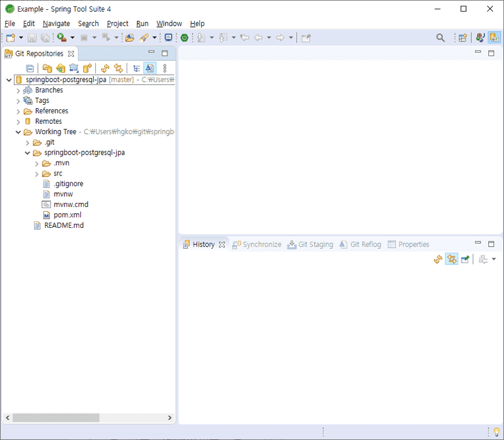Switch to the Git Reflog tab
Viewport: 504px width, 440px height.
[x=360, y=245]
